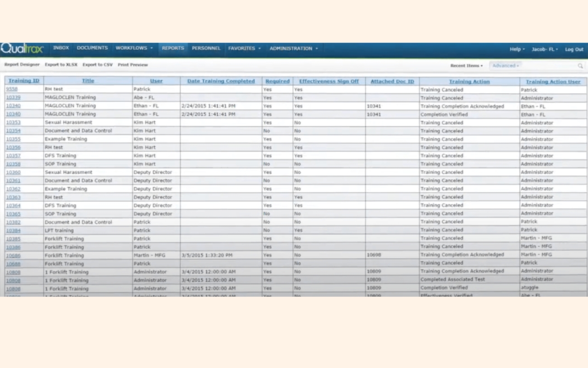Open training ID 9558 record
This screenshot has height=368, width=588.
tap(12, 89)
